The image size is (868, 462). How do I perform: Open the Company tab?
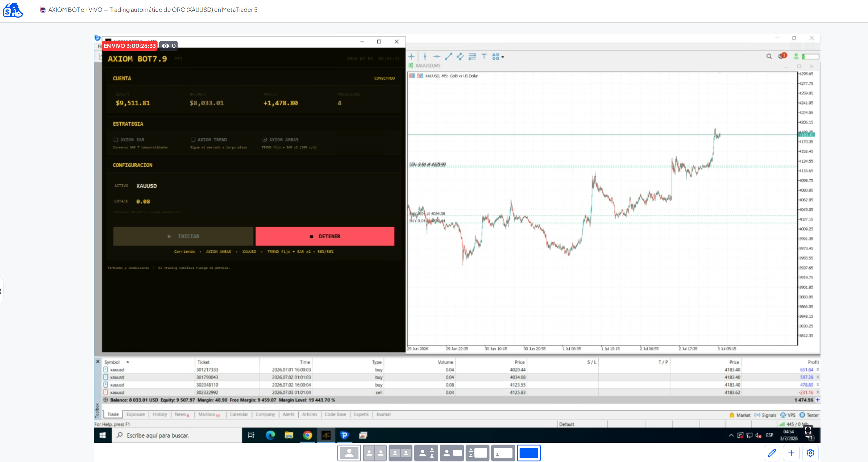coord(265,415)
